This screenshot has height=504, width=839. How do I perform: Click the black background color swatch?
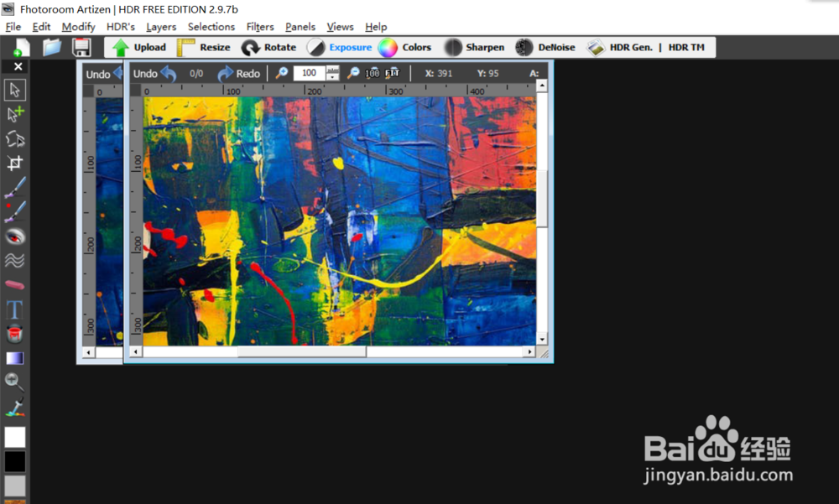tap(15, 462)
